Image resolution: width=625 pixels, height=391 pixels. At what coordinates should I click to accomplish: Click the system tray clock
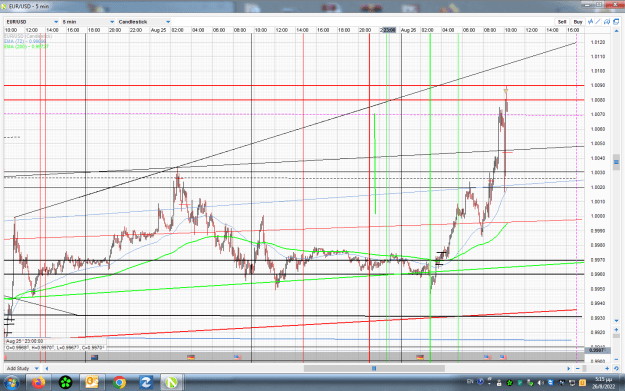click(x=603, y=383)
